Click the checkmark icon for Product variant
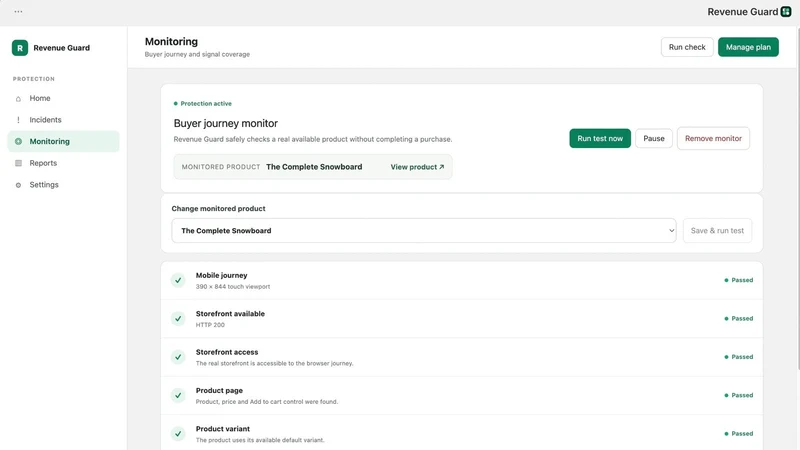 click(x=178, y=434)
